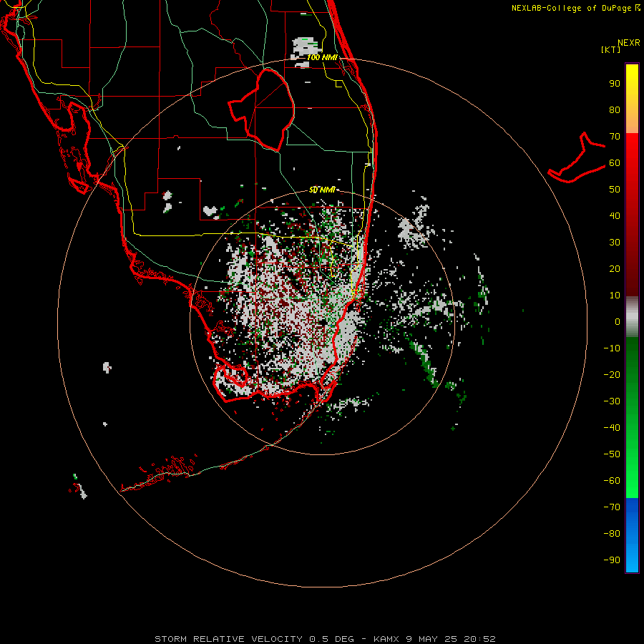Click the positive 70 scale value
The image size is (644, 644).
(x=615, y=137)
